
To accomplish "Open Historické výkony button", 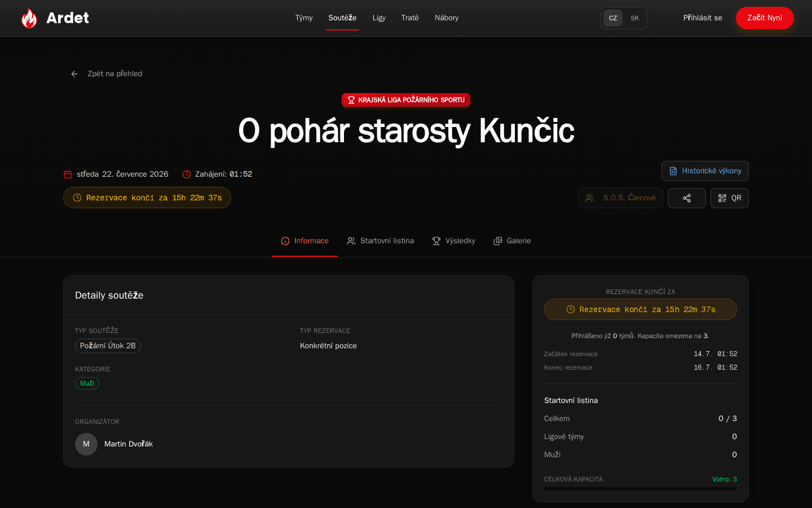I will (705, 171).
